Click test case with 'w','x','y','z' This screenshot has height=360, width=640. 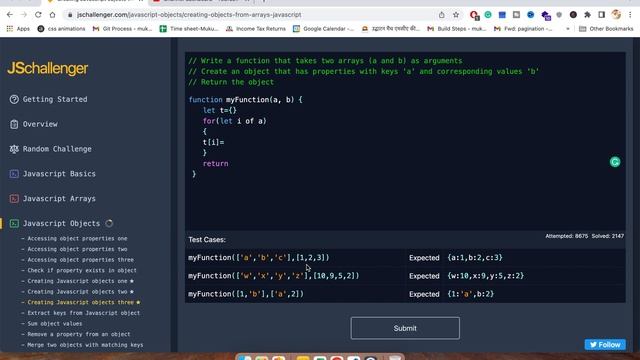pos(405,276)
